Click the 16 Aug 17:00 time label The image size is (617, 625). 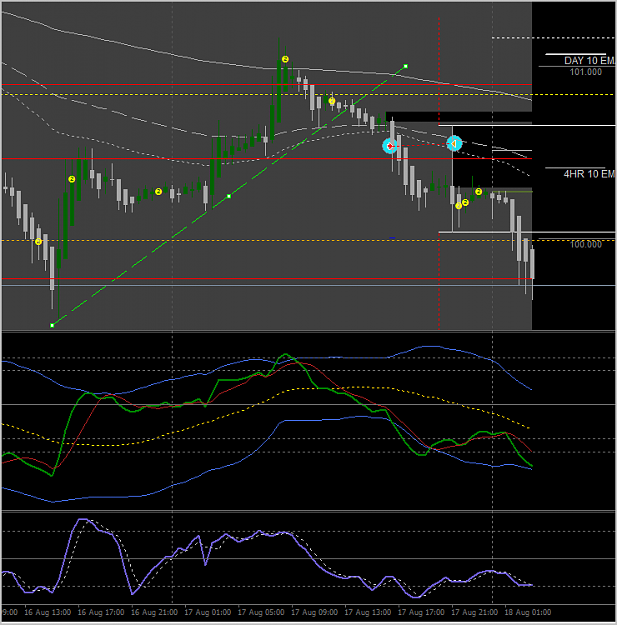[101, 612]
